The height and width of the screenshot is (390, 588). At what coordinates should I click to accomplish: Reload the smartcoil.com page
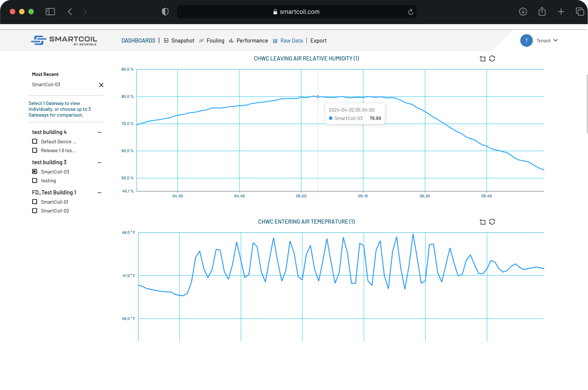(410, 12)
